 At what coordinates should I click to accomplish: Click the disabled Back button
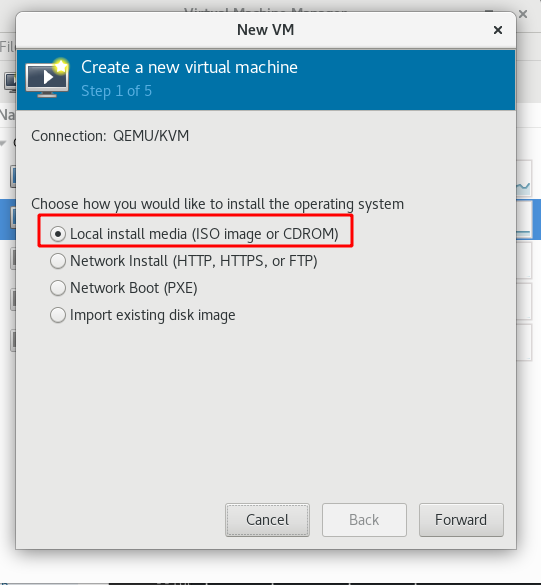pyautogui.click(x=364, y=520)
